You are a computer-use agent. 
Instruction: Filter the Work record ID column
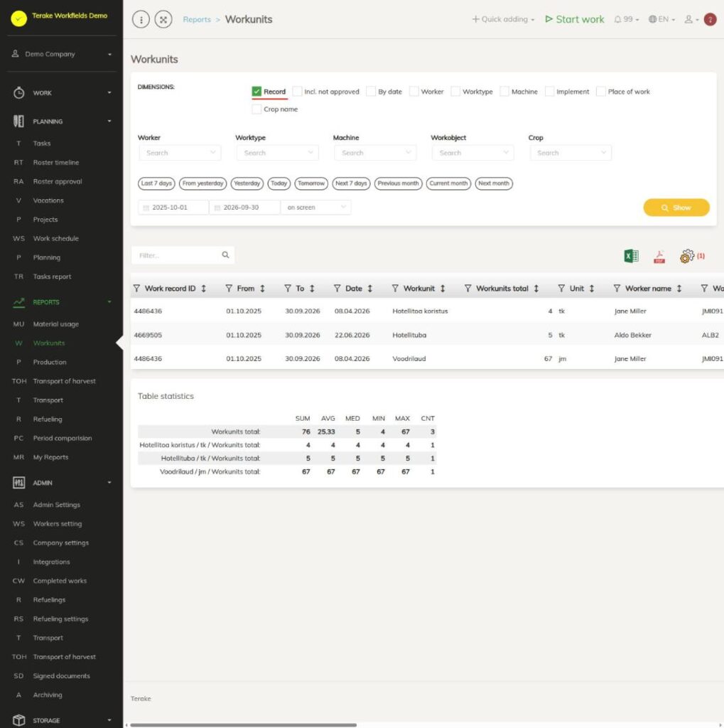pos(136,289)
